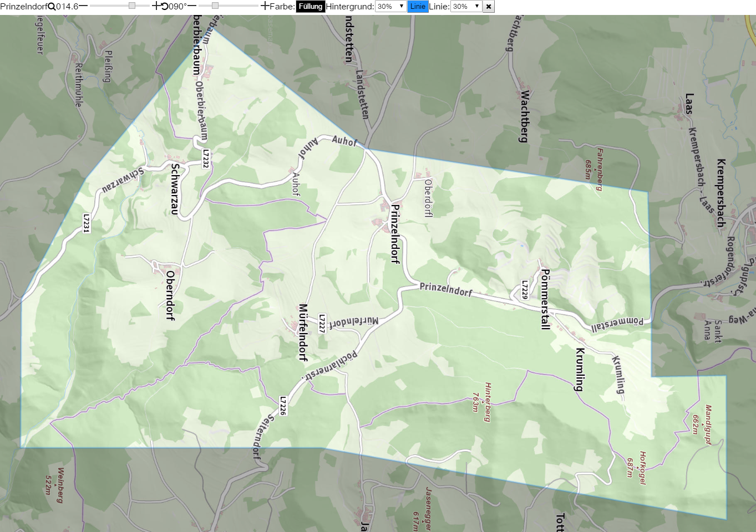This screenshot has width=756, height=532.
Task: Click the L7226 road marker
Action: point(283,406)
